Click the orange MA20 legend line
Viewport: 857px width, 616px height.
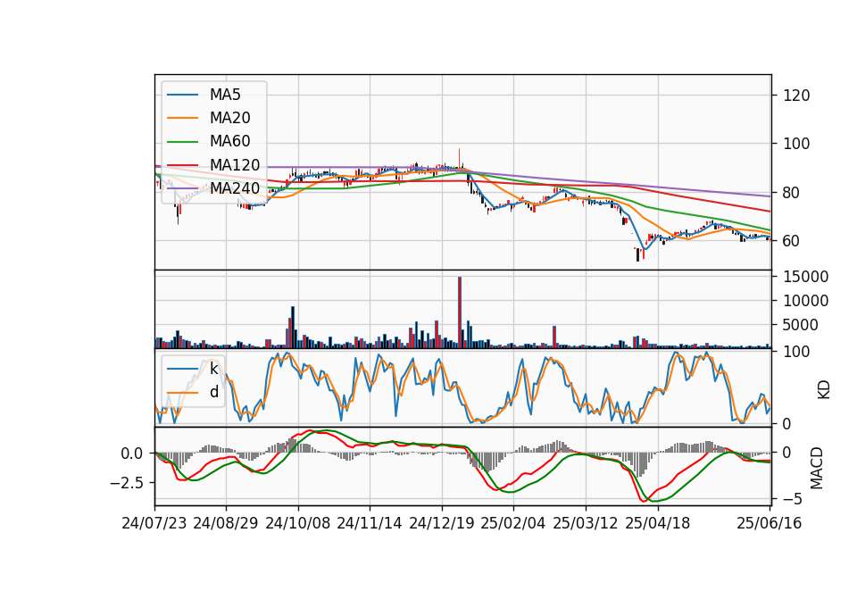[x=182, y=118]
